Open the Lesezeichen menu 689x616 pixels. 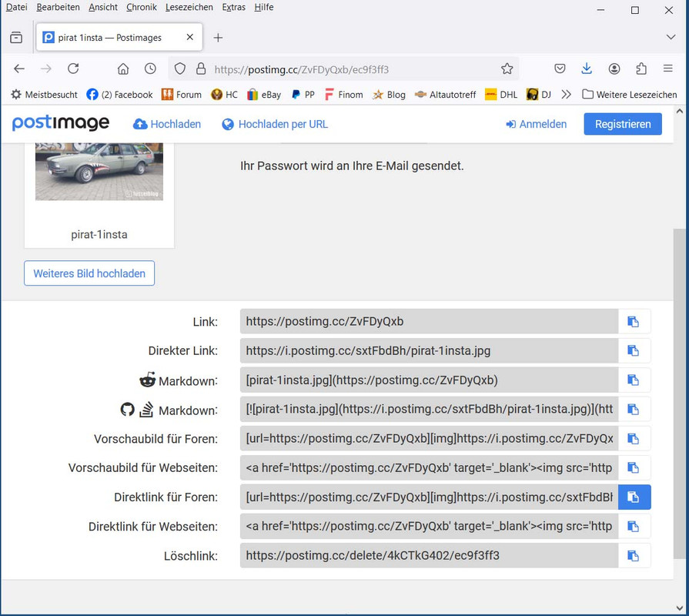click(x=189, y=7)
